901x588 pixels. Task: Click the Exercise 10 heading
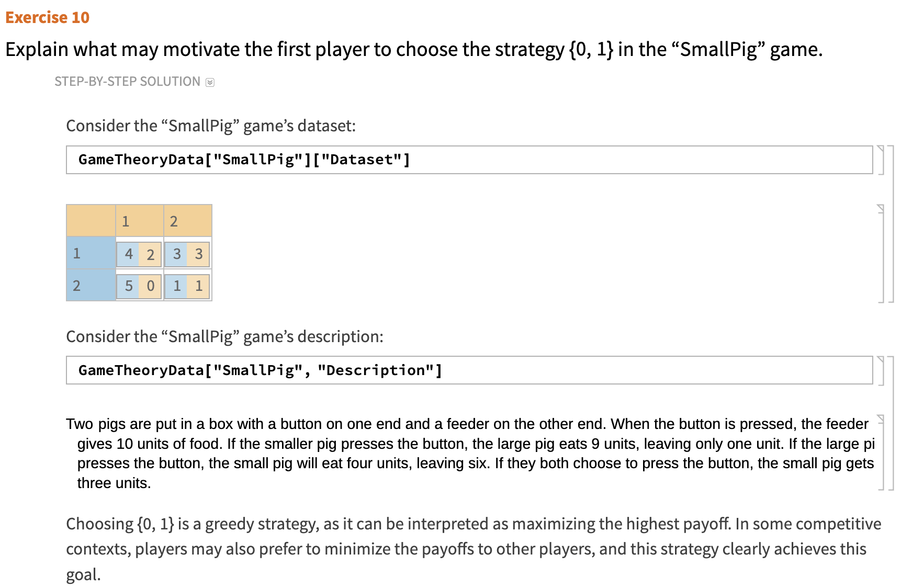point(46,17)
